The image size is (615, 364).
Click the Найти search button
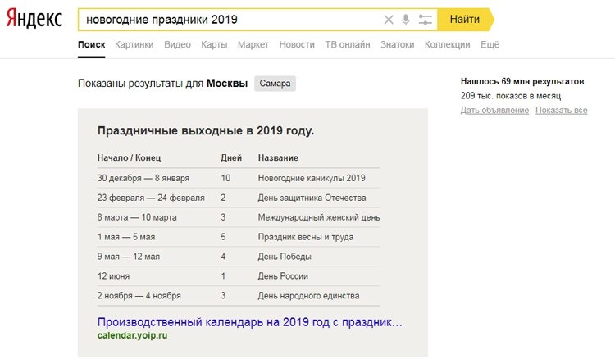(x=465, y=19)
